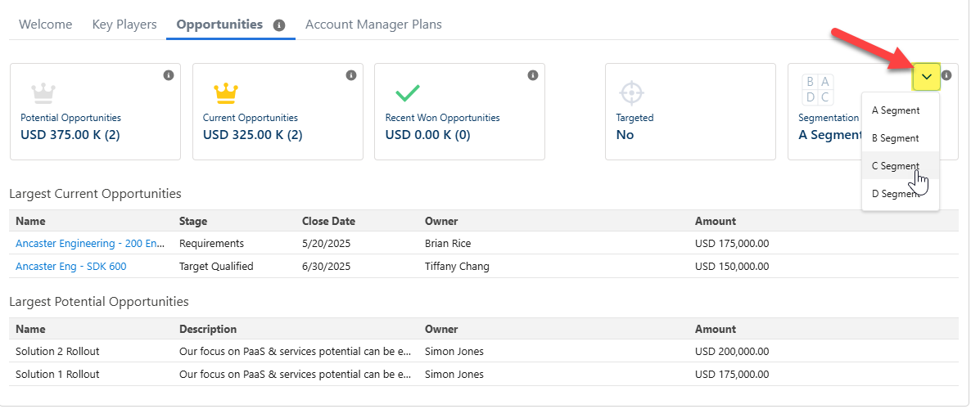Image resolution: width=980 pixels, height=418 pixels.
Task: Open Ancaster Eng - SDK 600 link
Action: pos(71,267)
